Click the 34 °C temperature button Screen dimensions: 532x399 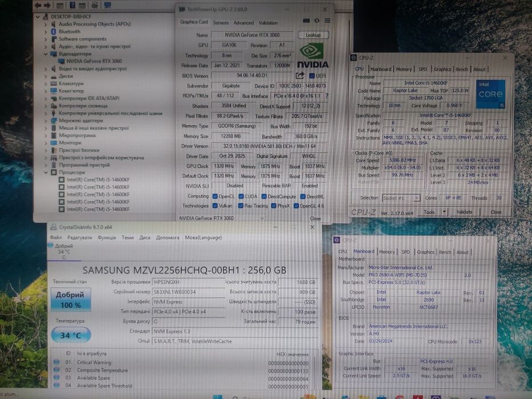tap(71, 335)
